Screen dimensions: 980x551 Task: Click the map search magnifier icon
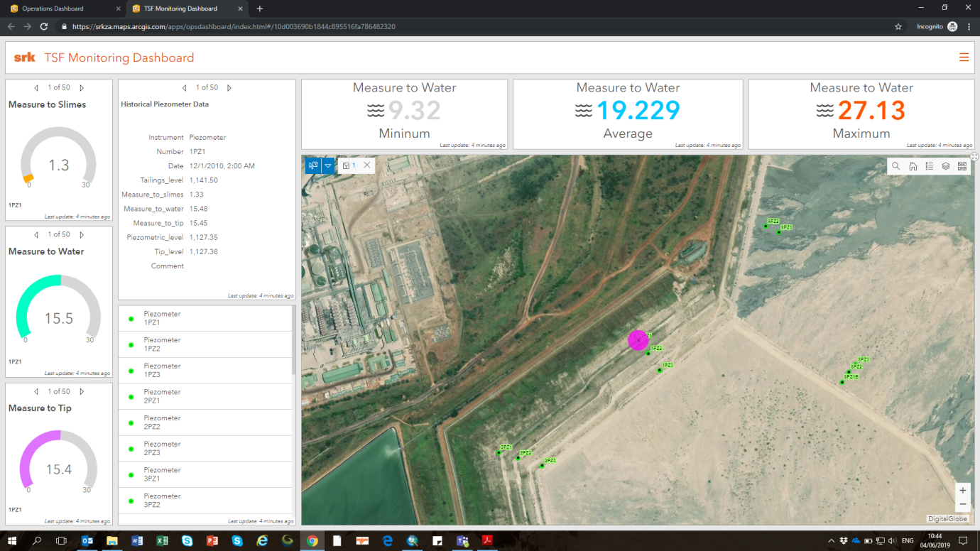pos(895,166)
